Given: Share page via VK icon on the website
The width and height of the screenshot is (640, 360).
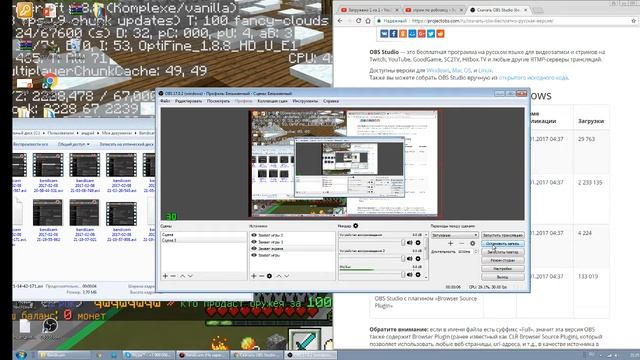Looking at the screenshot, I should (384, 34).
